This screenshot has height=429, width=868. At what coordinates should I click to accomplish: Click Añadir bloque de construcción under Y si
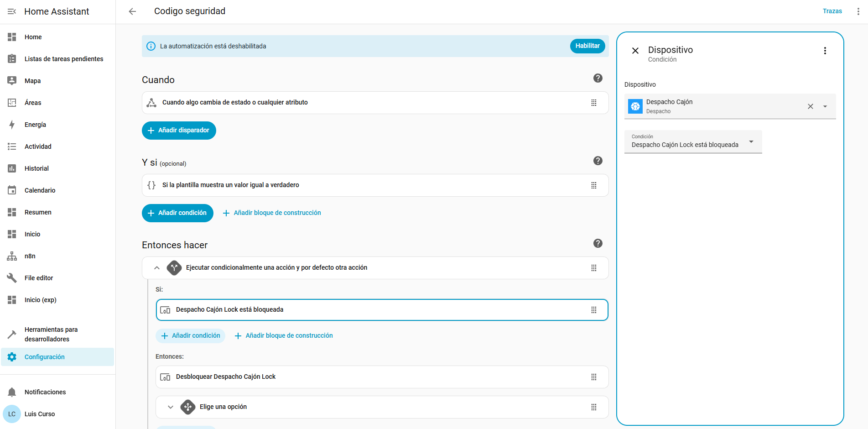pyautogui.click(x=272, y=213)
